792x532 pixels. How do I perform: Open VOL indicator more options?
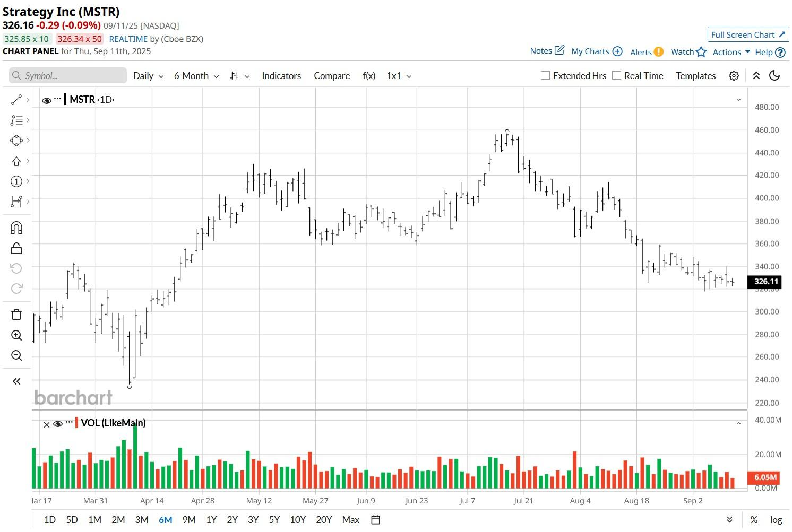(70, 423)
